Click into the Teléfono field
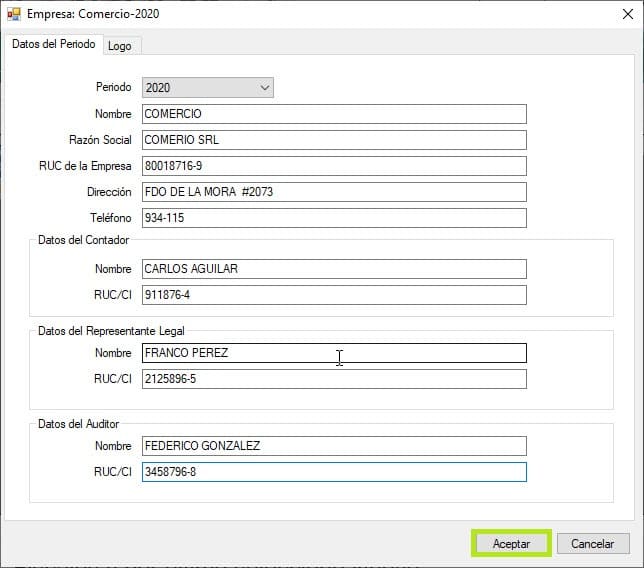The height and width of the screenshot is (568, 644). click(x=334, y=218)
